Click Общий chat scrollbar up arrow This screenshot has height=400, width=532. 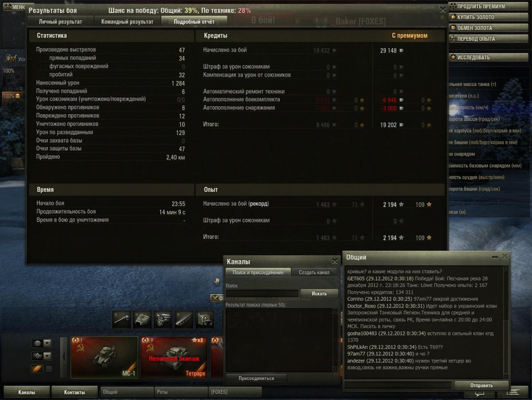506,268
